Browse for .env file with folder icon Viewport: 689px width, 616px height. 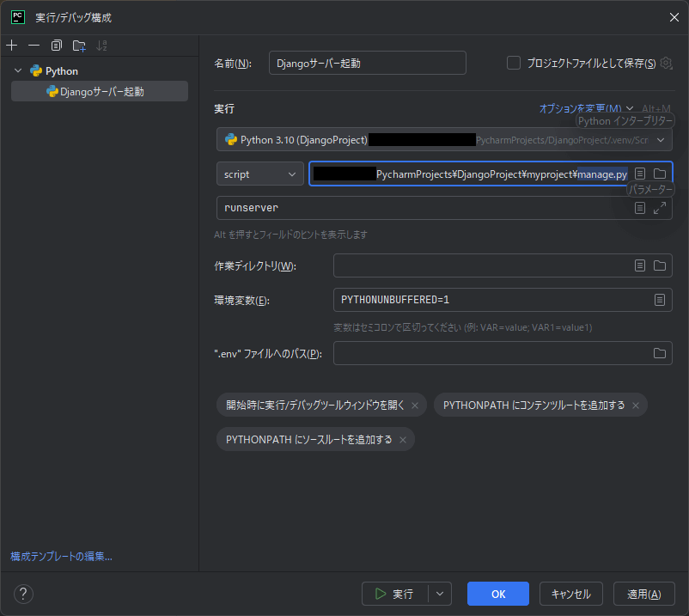click(660, 353)
